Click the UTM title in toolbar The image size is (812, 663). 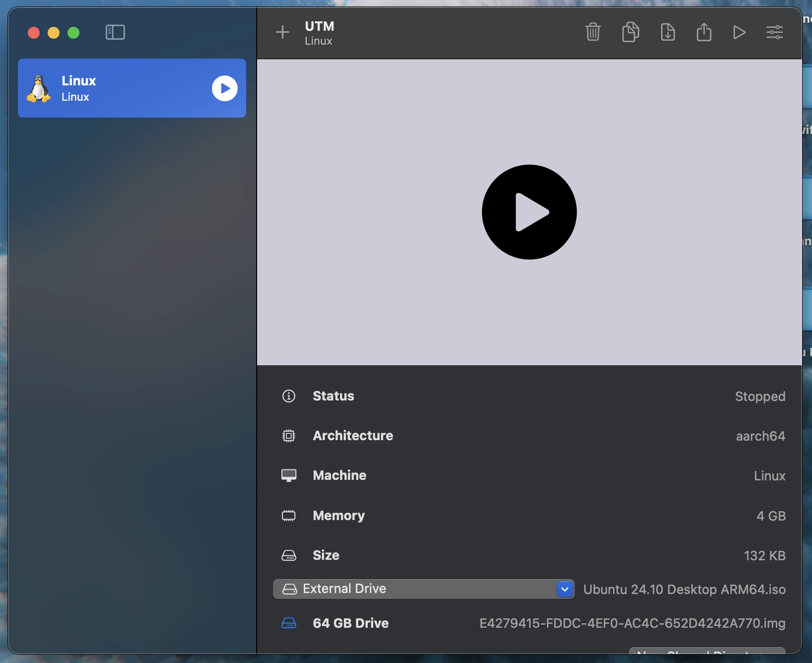pyautogui.click(x=320, y=26)
